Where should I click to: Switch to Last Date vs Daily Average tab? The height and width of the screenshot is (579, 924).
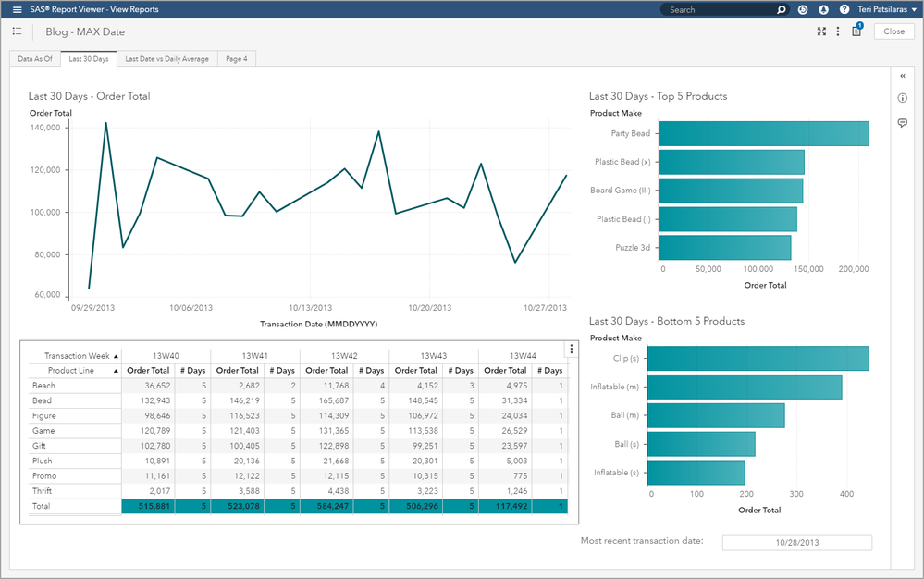tap(167, 59)
